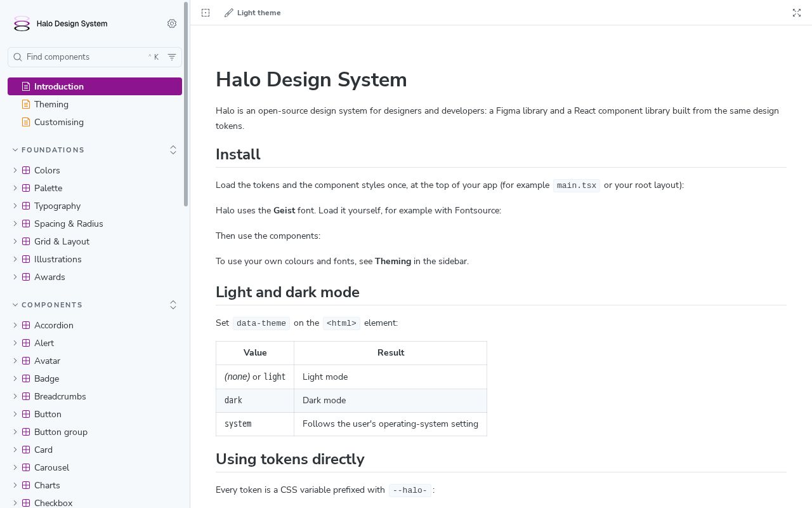812x508 pixels.
Task: Expand all under COMPONENTS double-arrow
Action: click(173, 305)
